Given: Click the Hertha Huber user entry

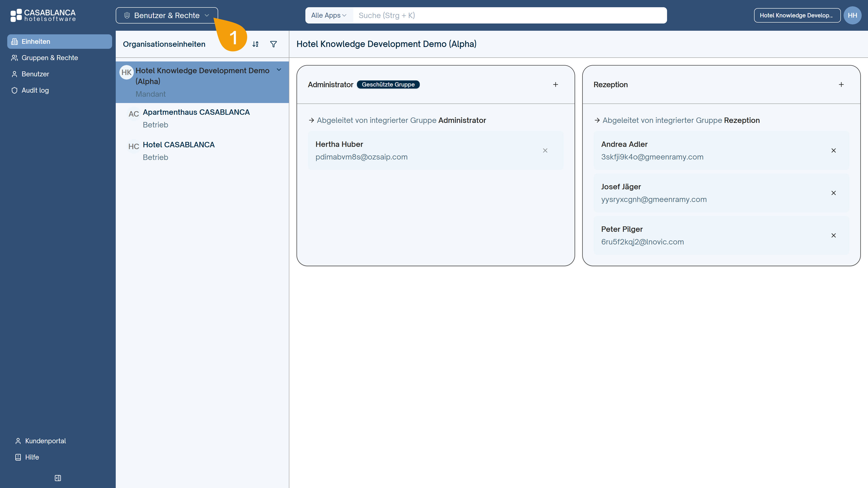Looking at the screenshot, I should coord(436,150).
